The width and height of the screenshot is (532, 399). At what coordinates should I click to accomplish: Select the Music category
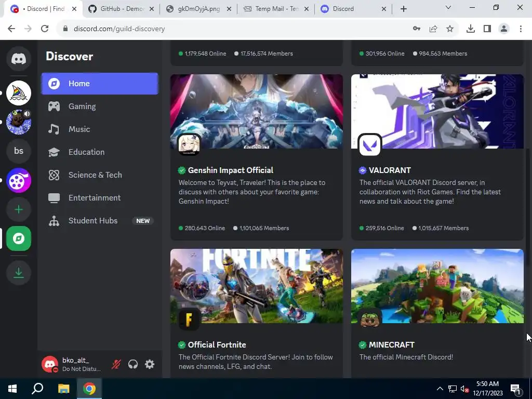click(100, 129)
